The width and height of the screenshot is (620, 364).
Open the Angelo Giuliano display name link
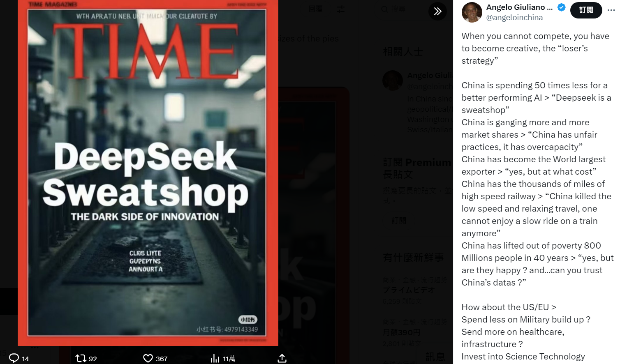click(x=519, y=7)
